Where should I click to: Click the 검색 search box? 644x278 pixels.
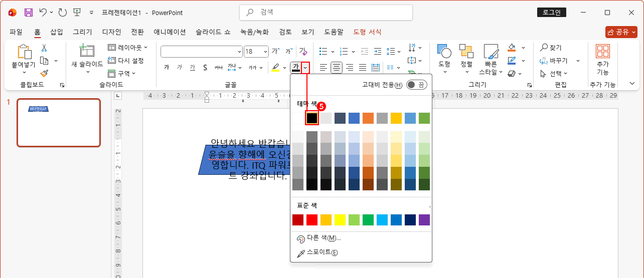pyautogui.click(x=326, y=13)
